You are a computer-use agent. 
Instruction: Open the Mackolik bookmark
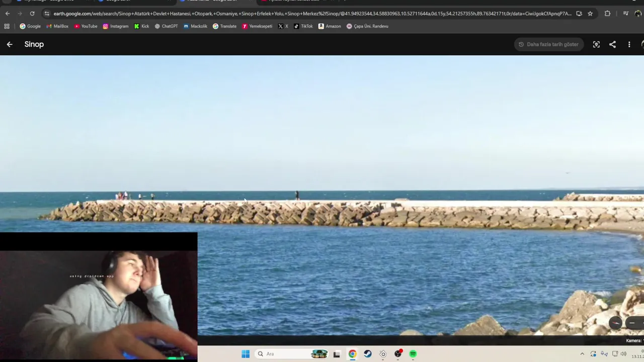click(x=195, y=26)
